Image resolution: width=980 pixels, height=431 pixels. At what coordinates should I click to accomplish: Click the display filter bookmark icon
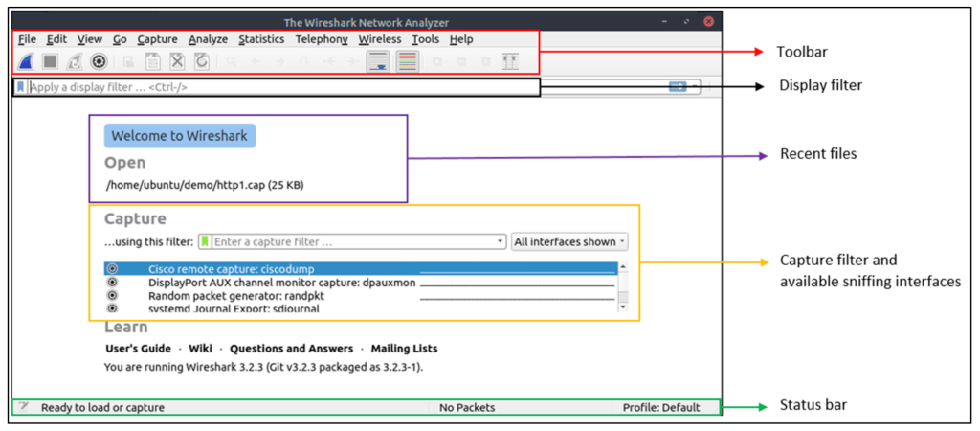click(x=20, y=87)
